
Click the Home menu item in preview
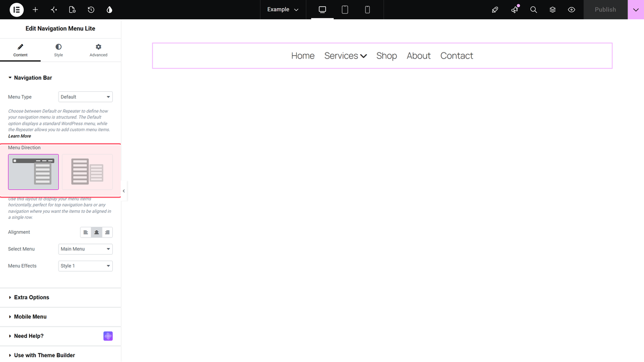303,56
